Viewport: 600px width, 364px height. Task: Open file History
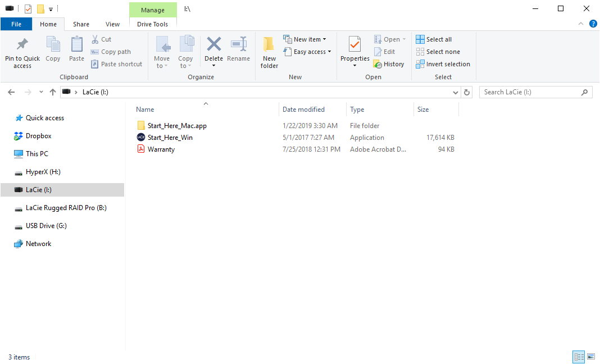pos(389,64)
